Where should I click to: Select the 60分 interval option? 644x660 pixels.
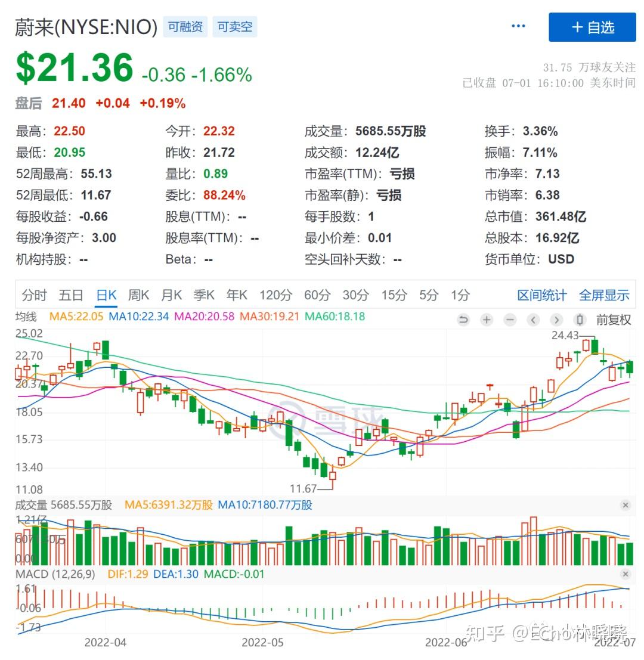pyautogui.click(x=318, y=295)
